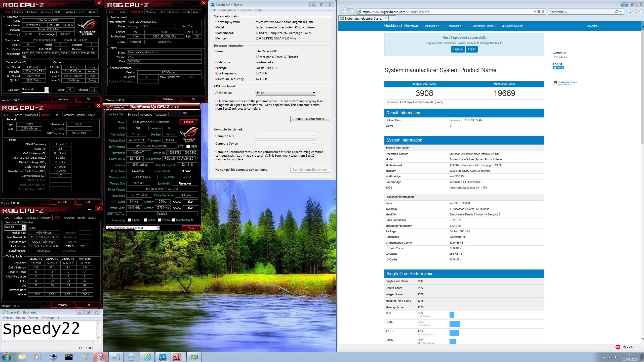Switch to Snipping Tool on taskbar
This screenshot has height=362, width=644.
pos(100,357)
